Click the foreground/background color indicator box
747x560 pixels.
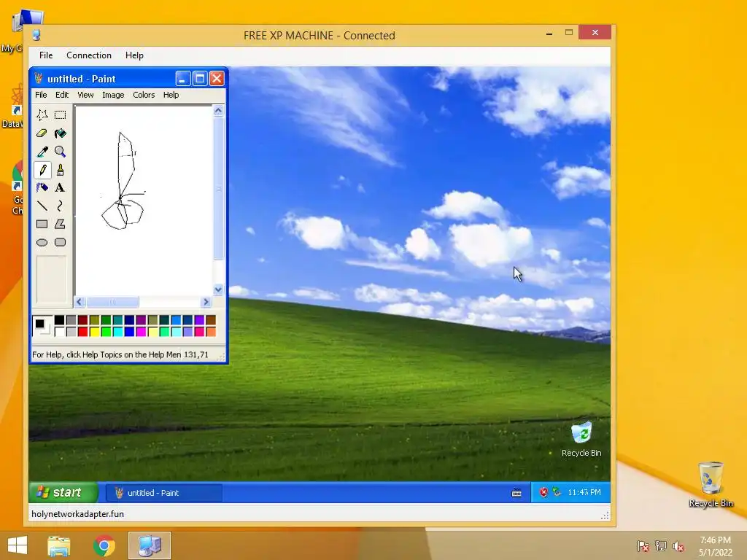coord(42,326)
